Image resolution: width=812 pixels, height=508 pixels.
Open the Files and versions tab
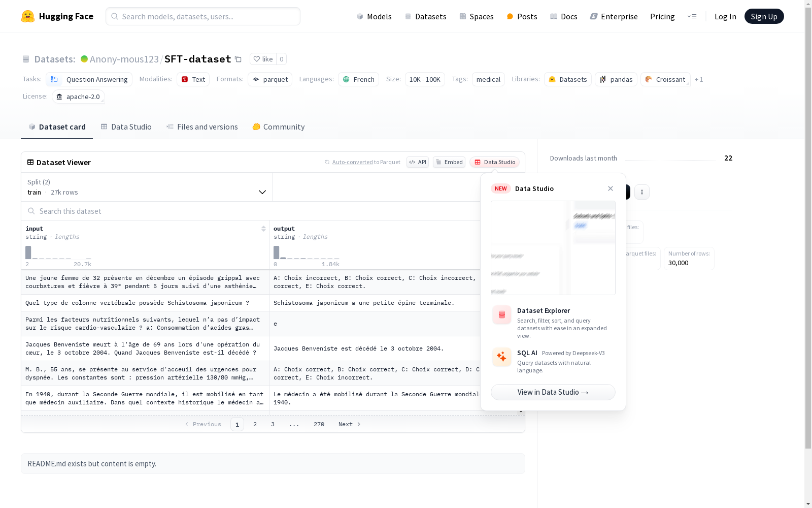pos(202,127)
